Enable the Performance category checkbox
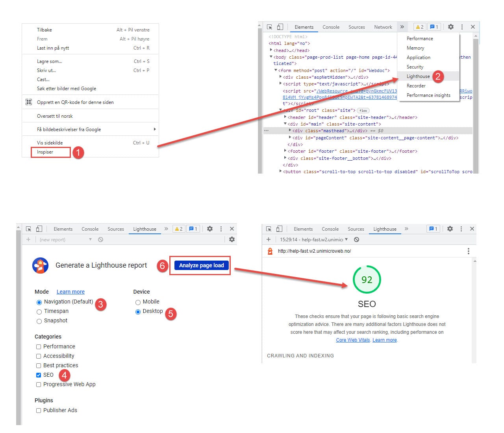 38,346
